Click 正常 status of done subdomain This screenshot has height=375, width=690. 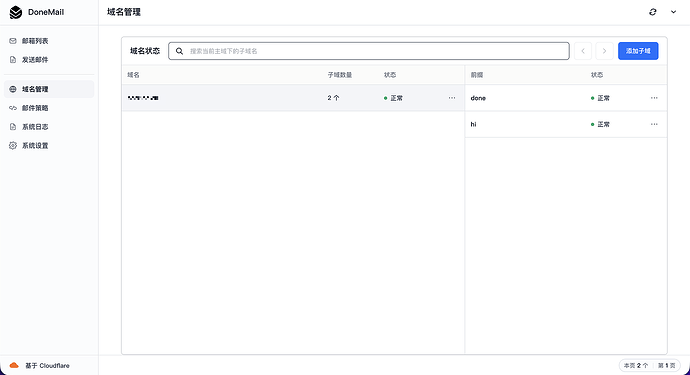pos(600,98)
